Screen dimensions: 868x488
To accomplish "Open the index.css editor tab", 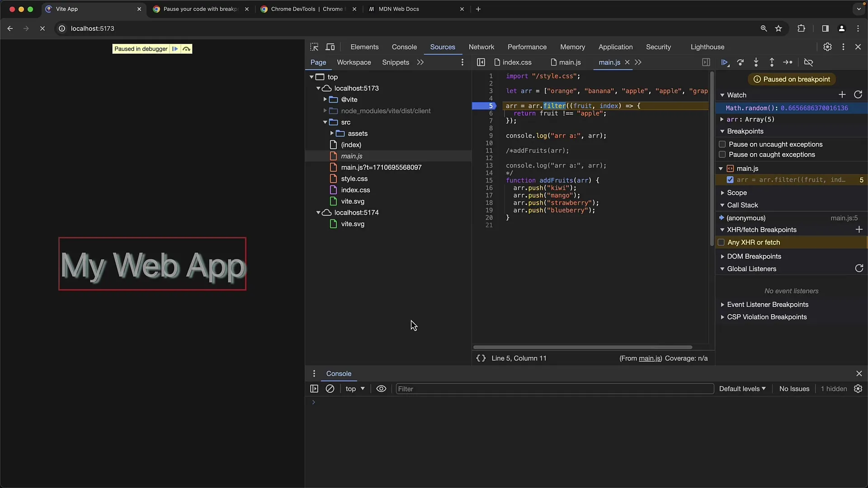I will coord(513,62).
